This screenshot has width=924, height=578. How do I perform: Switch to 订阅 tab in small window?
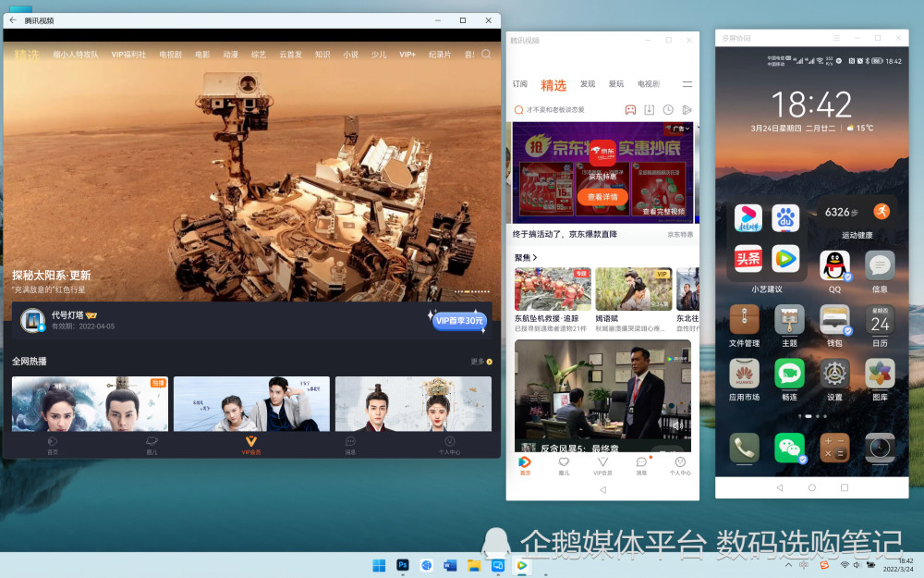click(x=519, y=84)
